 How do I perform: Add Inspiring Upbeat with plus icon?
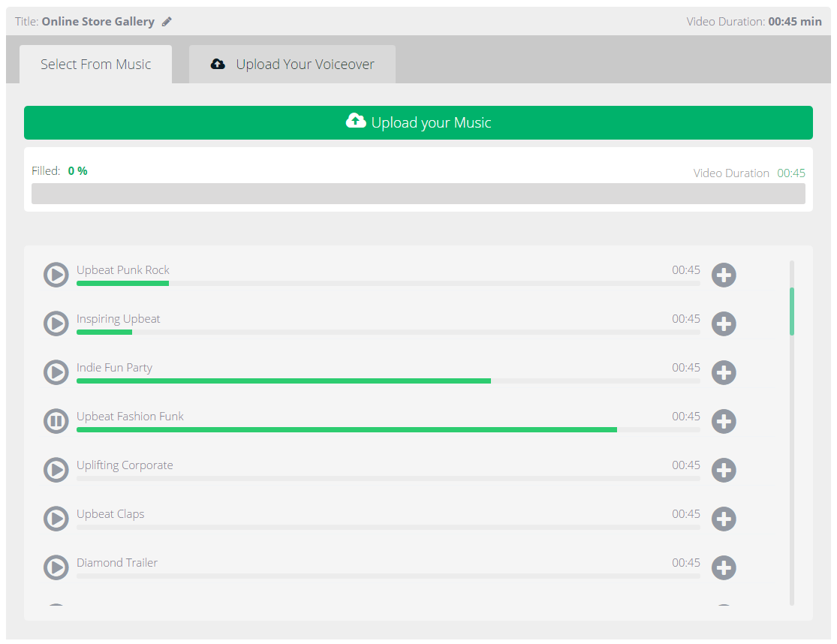coord(724,324)
